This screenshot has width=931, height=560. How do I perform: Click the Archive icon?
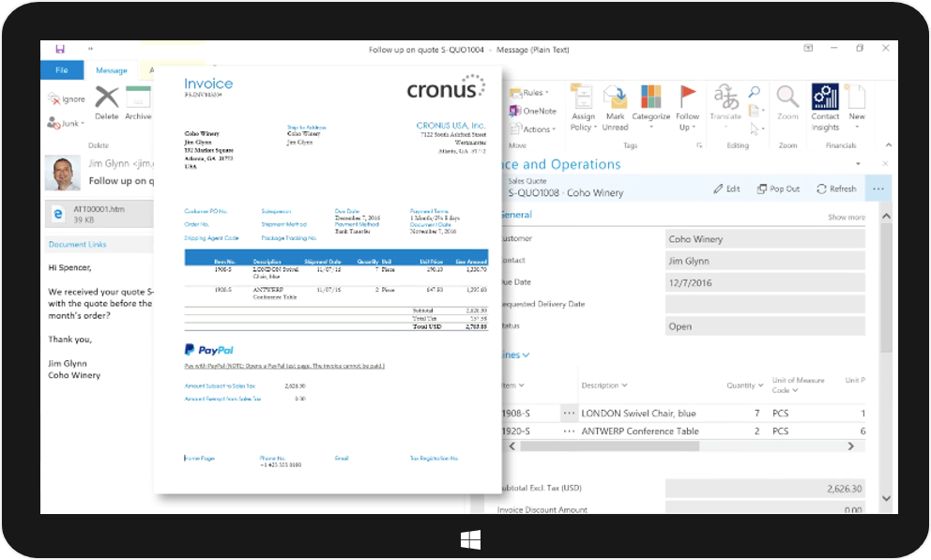tap(138, 103)
